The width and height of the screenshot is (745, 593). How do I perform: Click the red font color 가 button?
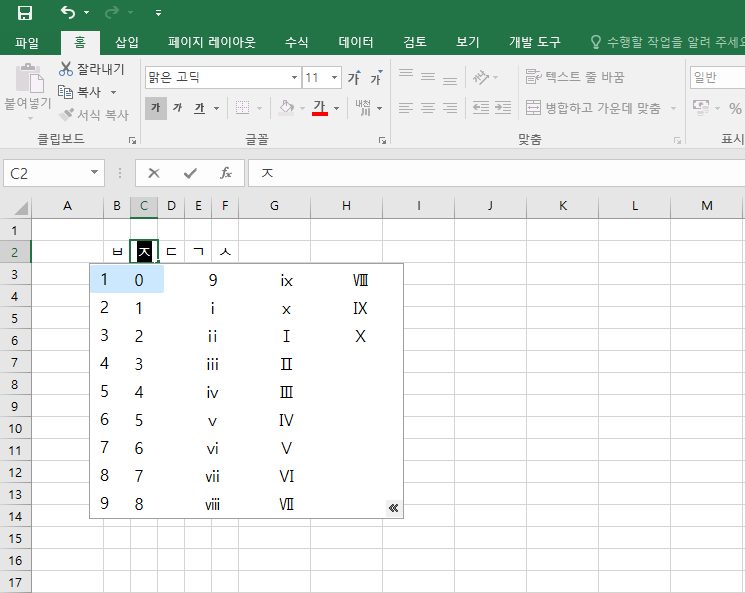pyautogui.click(x=320, y=108)
